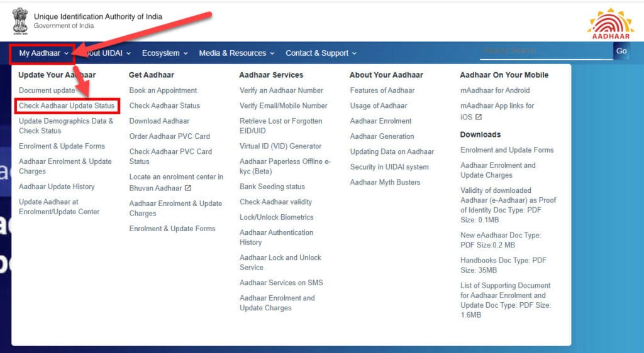The width and height of the screenshot is (644, 353).
Task: Click Enrolment & Update Forms under Get Aadhaar
Action: click(x=172, y=229)
